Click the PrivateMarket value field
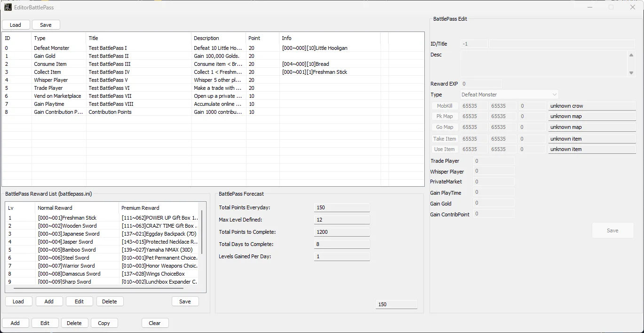 (493, 182)
